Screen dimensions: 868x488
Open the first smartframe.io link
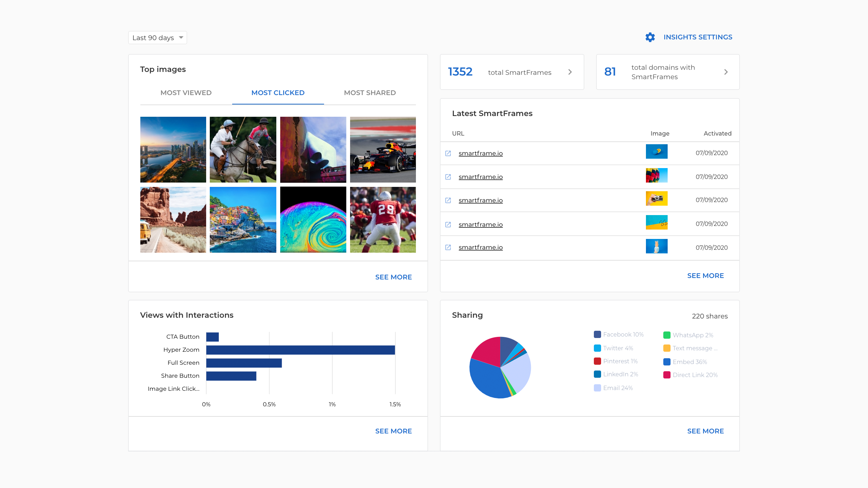click(481, 153)
